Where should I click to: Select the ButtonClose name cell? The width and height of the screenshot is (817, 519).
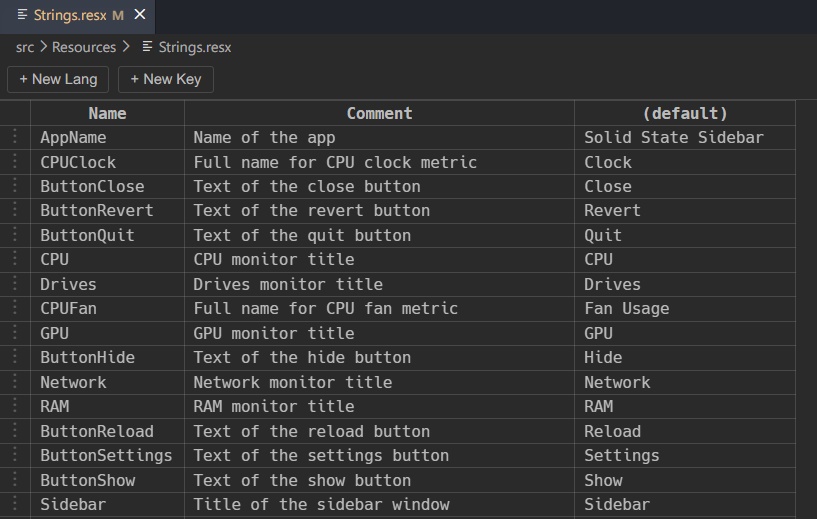click(x=107, y=187)
